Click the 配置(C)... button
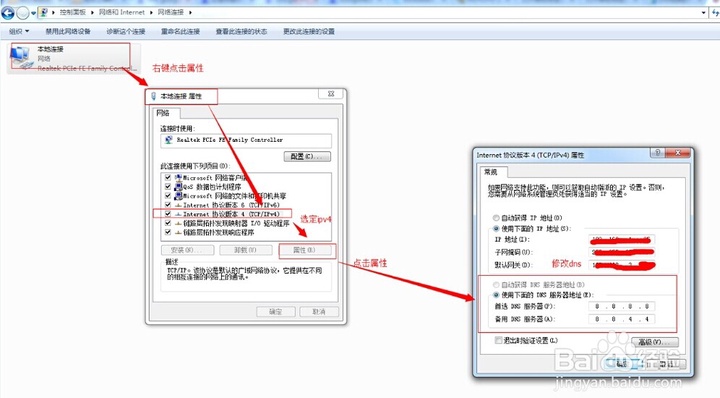The height and width of the screenshot is (398, 720). (x=307, y=157)
